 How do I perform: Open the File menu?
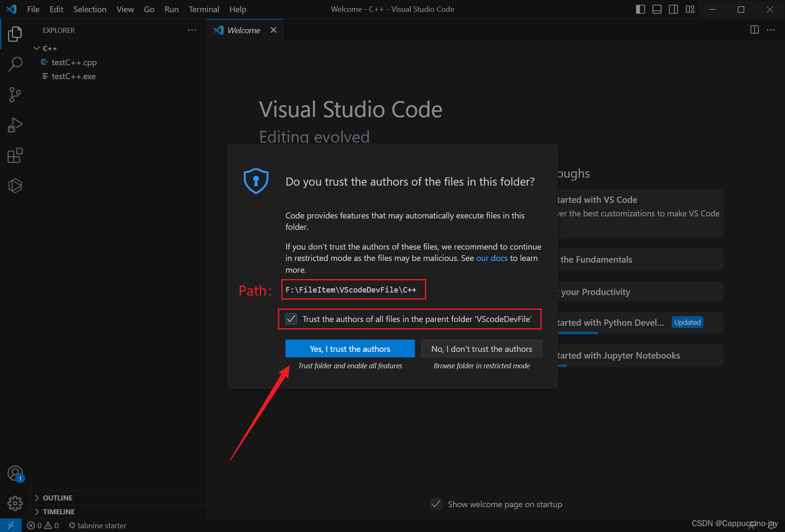[33, 9]
